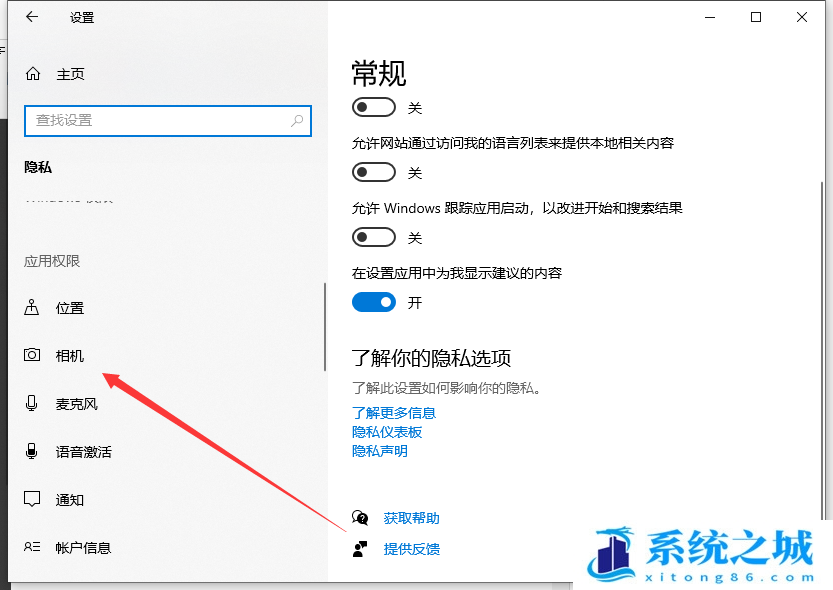This screenshot has width=833, height=590.
Task: Select the location icon next to 位置
Action: coord(31,307)
